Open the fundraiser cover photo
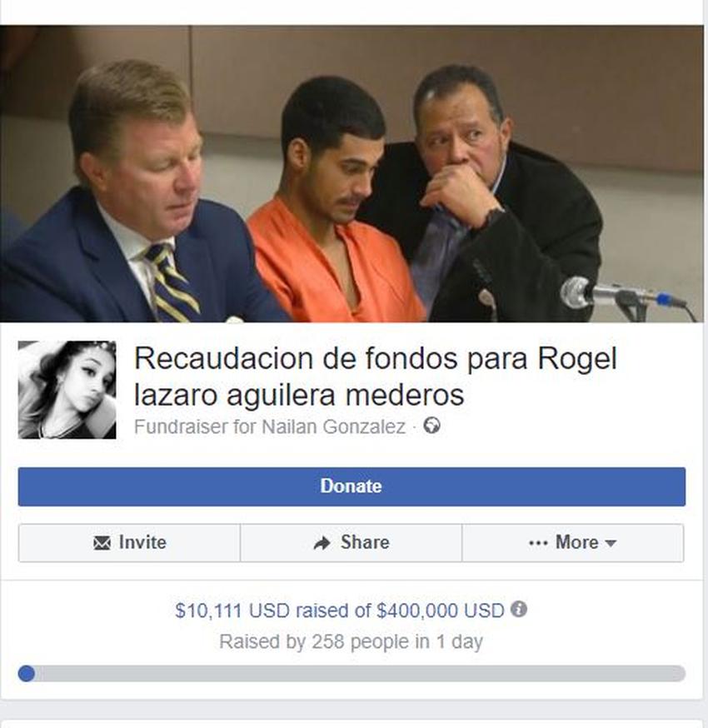This screenshot has width=708, height=728. [352, 173]
